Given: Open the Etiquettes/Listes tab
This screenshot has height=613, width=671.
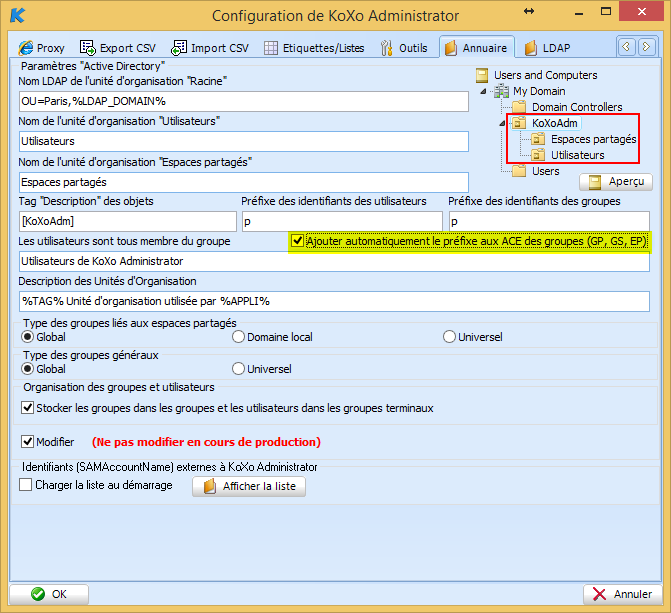Looking at the screenshot, I should tap(314, 48).
